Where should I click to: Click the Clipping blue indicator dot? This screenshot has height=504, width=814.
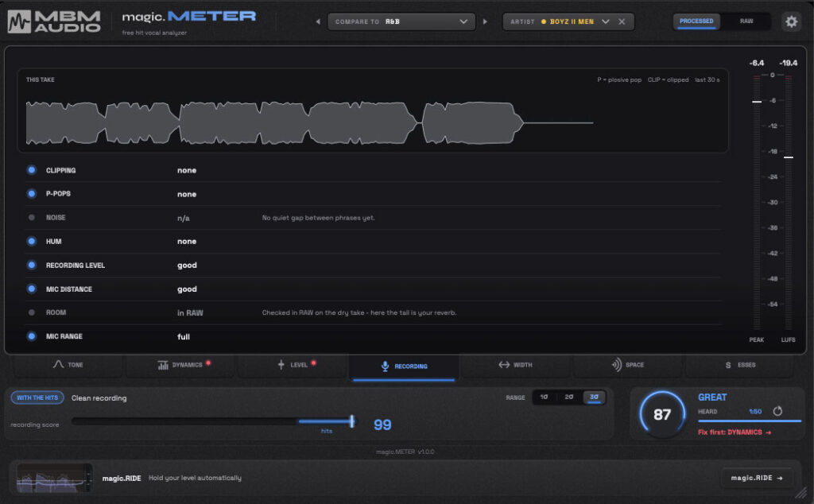tap(32, 170)
